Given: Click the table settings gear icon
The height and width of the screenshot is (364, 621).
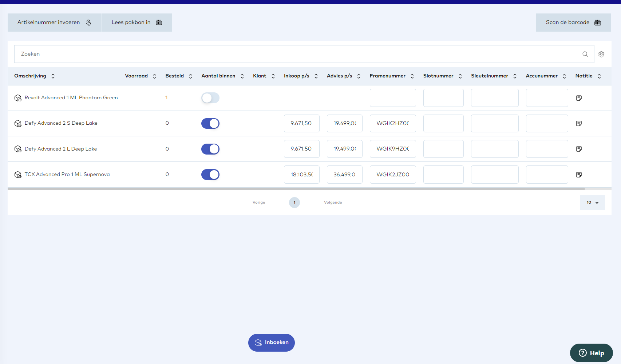Looking at the screenshot, I should pos(601,54).
